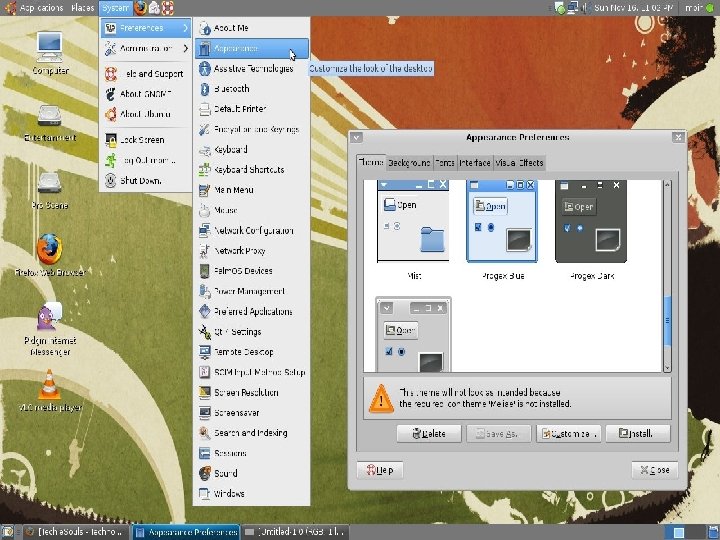
Task: Choose Shut Down in System menu
Action: (x=146, y=180)
